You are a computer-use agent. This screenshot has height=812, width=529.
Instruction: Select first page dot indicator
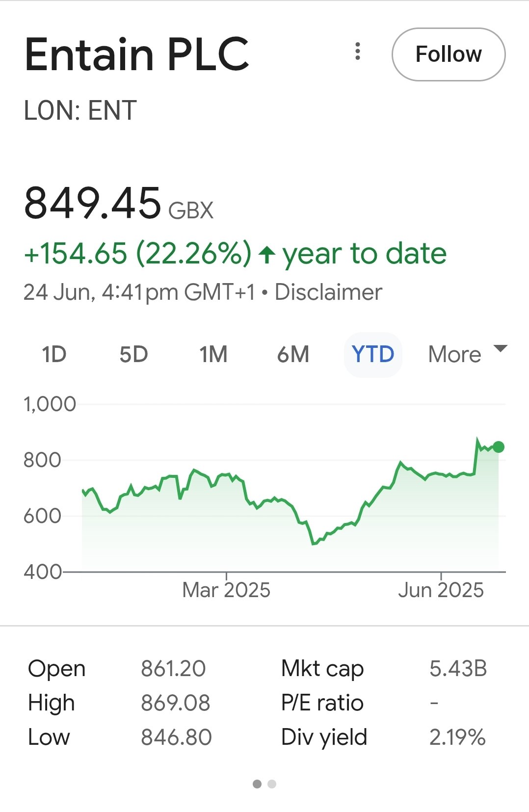(257, 784)
